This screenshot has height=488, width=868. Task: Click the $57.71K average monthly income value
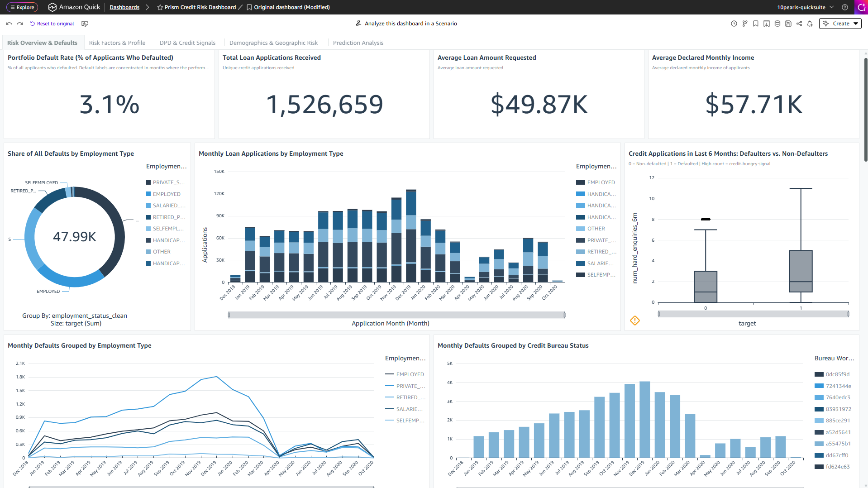(x=754, y=104)
